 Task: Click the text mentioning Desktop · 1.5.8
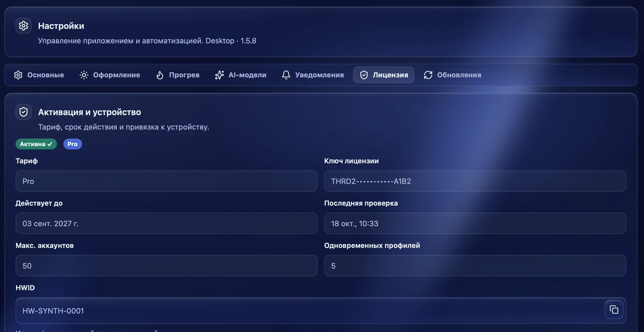coord(147,41)
